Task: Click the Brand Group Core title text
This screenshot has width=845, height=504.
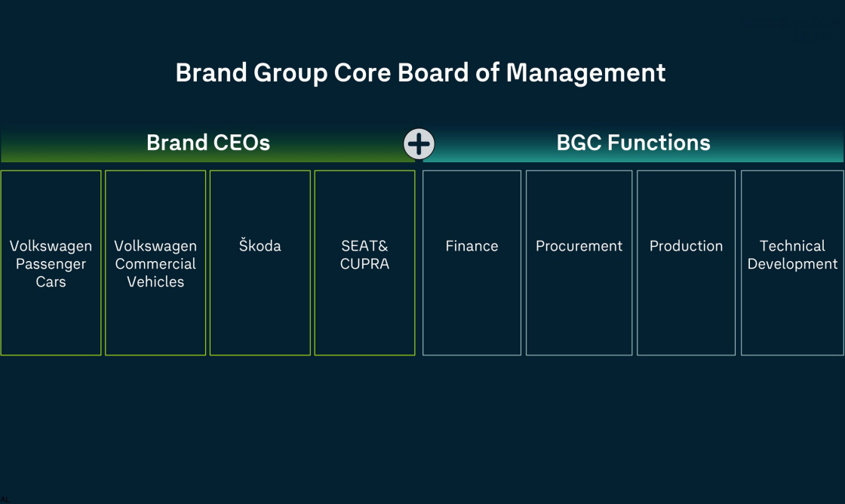Action: (302, 73)
